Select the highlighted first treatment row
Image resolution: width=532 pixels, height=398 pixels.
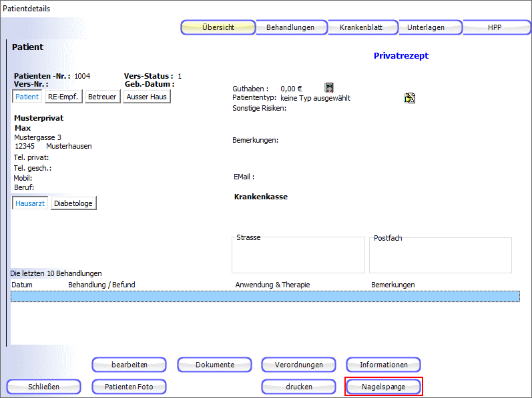click(x=265, y=297)
